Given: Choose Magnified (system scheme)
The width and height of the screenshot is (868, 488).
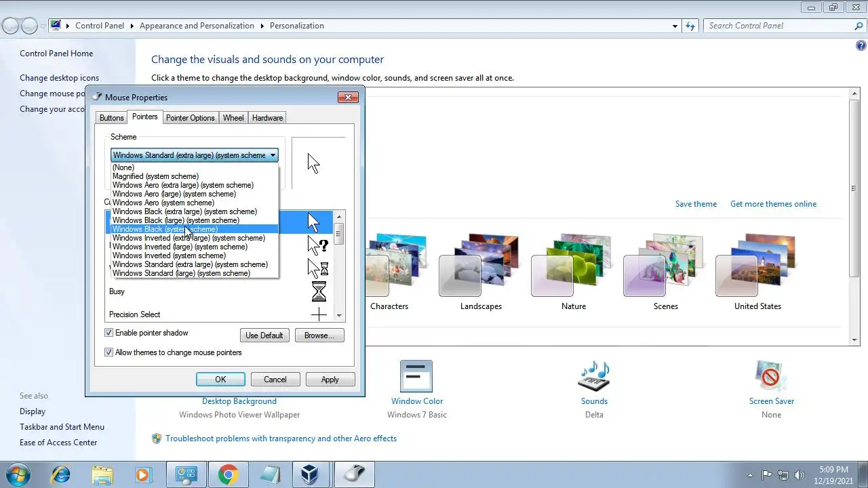Looking at the screenshot, I should (195, 176).
